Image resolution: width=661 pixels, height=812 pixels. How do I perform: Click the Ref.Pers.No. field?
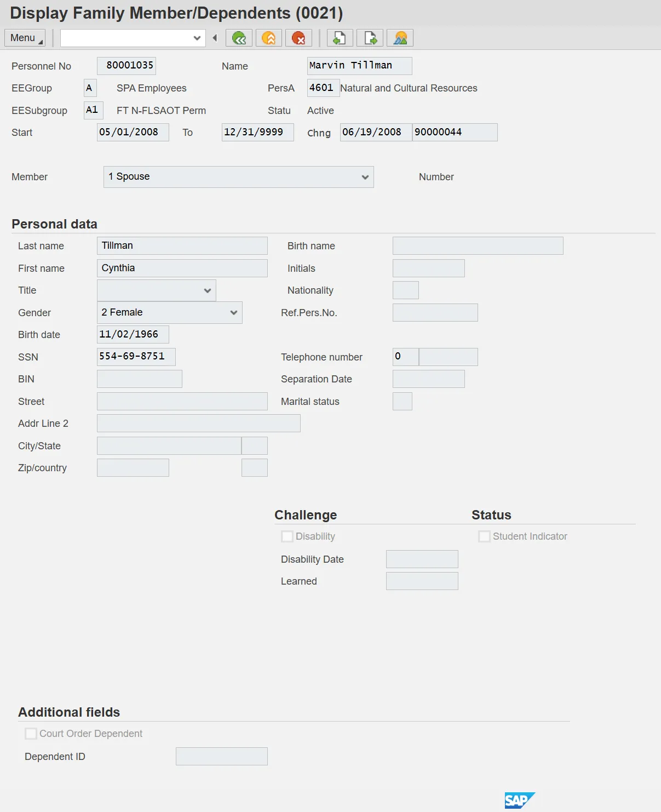(x=435, y=313)
